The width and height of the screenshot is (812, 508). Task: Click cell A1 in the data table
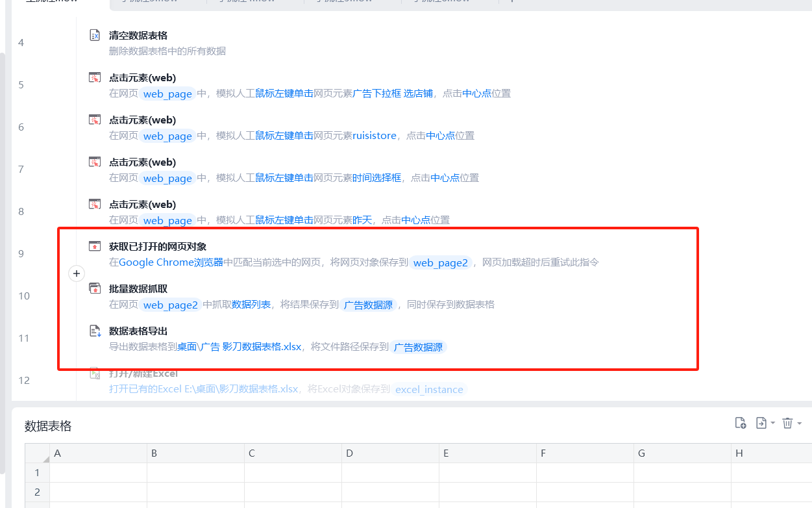[x=98, y=472]
